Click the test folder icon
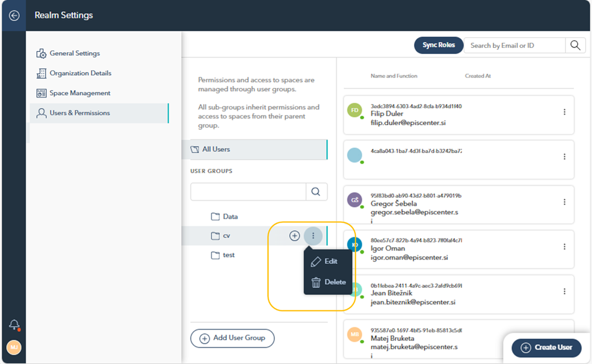 click(215, 255)
